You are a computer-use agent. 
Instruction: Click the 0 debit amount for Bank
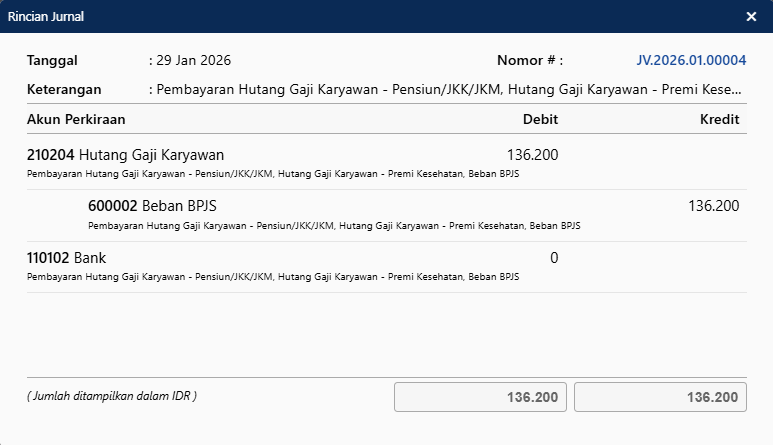tap(553, 258)
